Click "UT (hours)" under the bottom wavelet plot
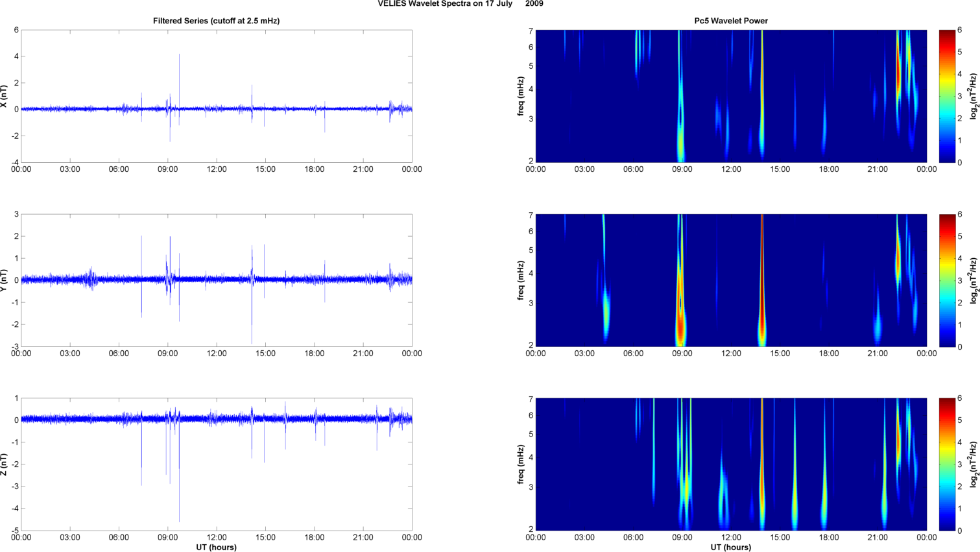The width and height of the screenshot is (980, 552). pyautogui.click(x=731, y=547)
